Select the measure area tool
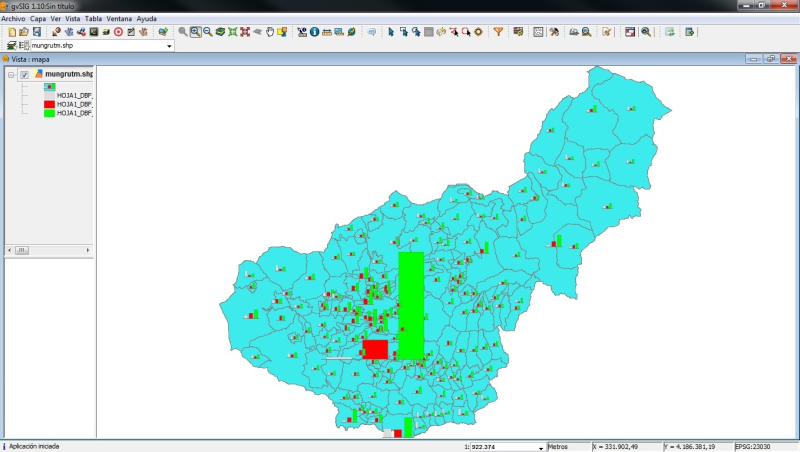Viewport: 800px width, 452px height. pos(339,32)
